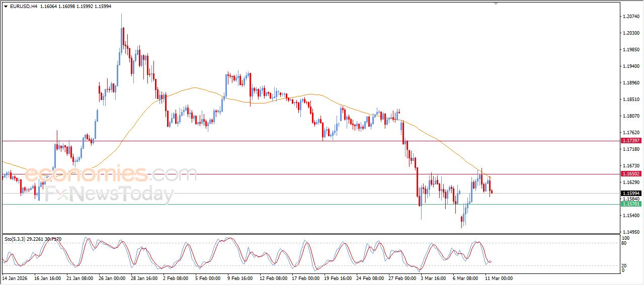Click price scale value 1.18510
644x285 pixels.
point(631,100)
